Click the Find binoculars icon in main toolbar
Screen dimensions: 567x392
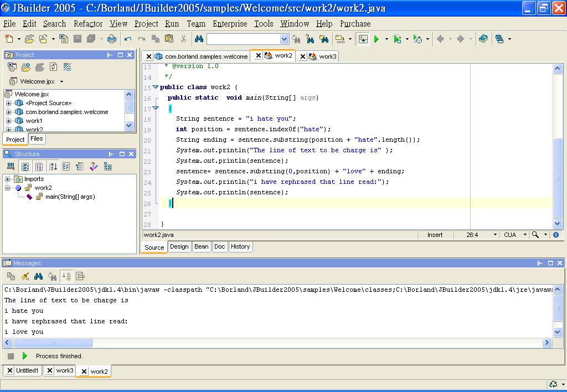tap(199, 39)
